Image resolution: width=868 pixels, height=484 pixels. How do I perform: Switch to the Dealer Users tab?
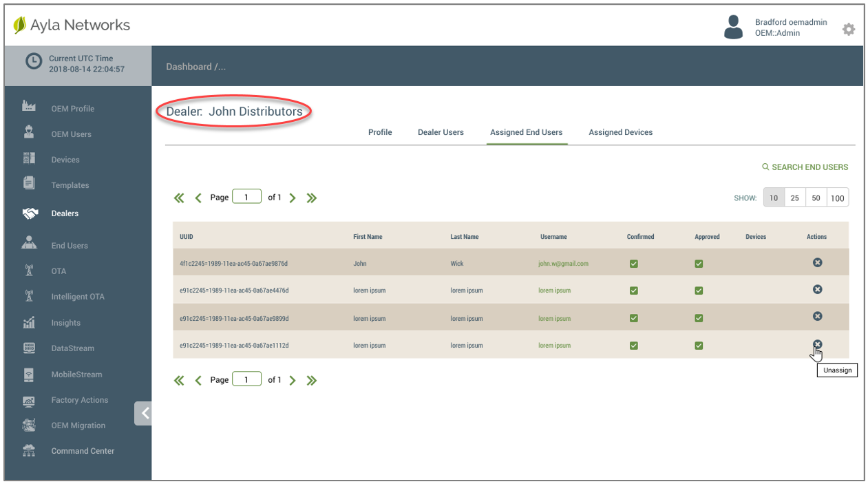pyautogui.click(x=441, y=132)
